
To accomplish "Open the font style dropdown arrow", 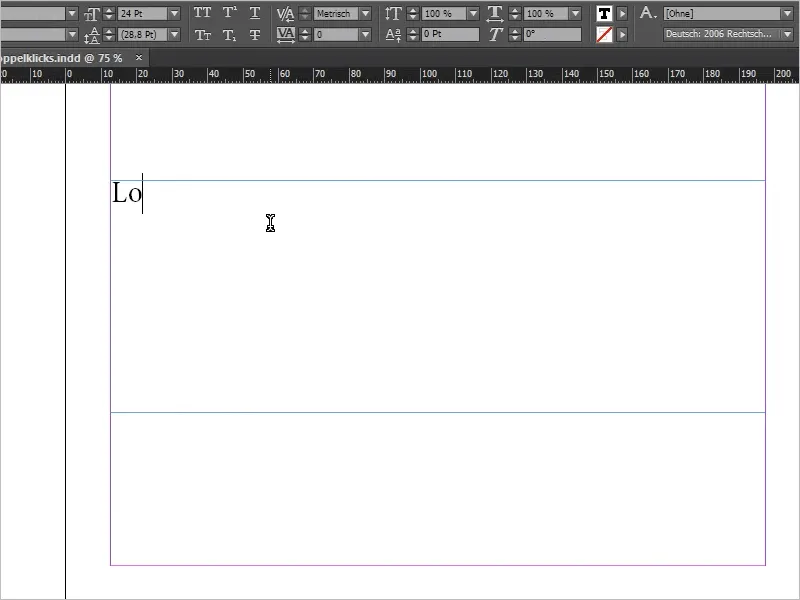I will click(72, 35).
